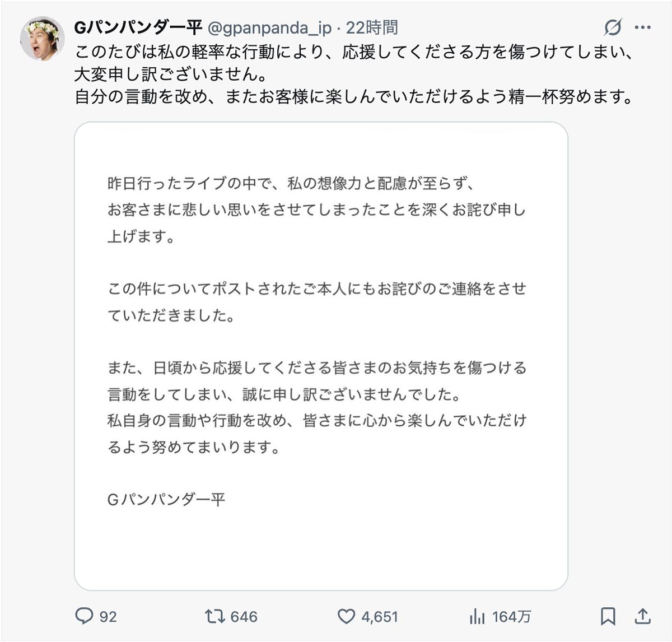Screen dimensions: 672x642
Task: Click the 4,651 likes count
Action: [379, 617]
